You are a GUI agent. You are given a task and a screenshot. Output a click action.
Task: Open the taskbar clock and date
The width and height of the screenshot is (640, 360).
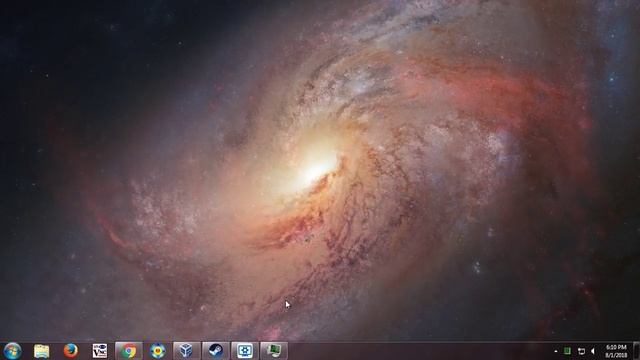(616, 351)
